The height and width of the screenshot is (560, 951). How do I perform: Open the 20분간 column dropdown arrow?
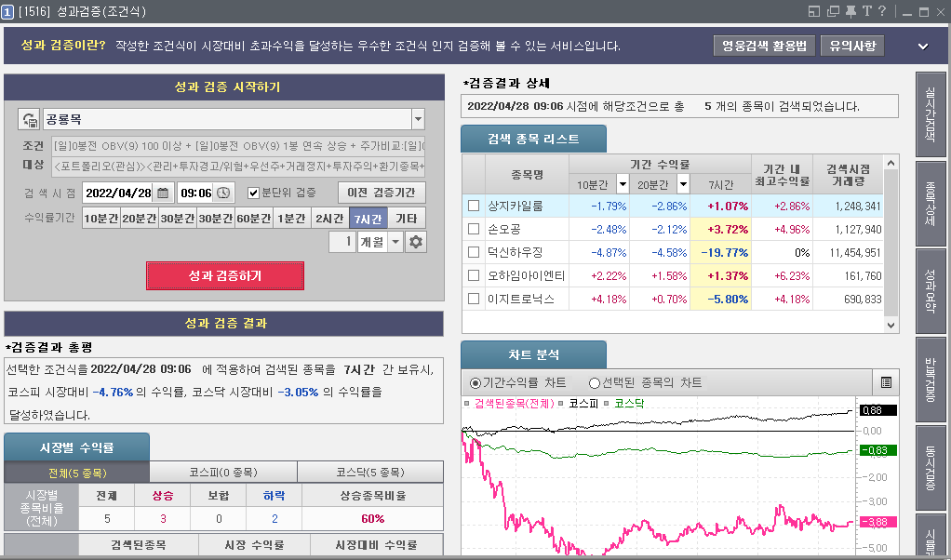[684, 183]
